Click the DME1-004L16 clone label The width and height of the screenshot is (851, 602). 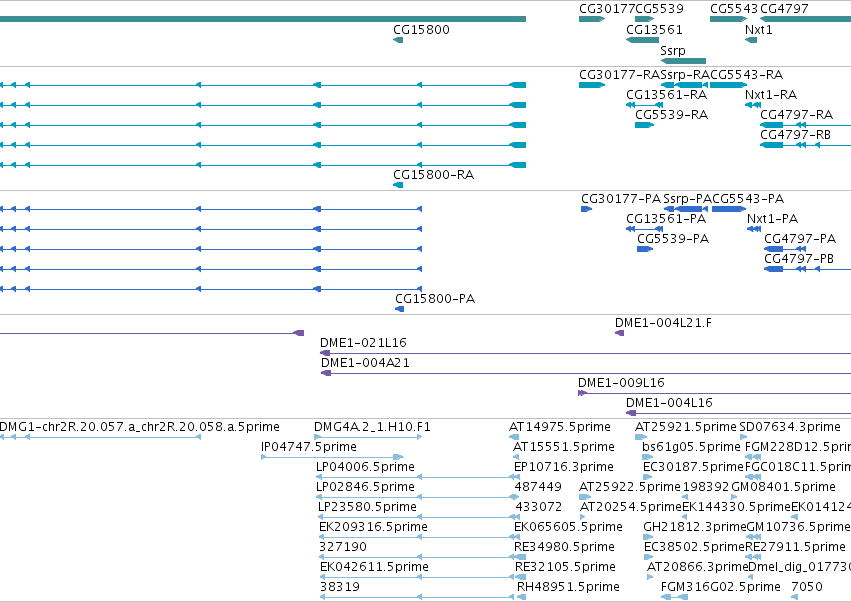tap(669, 403)
